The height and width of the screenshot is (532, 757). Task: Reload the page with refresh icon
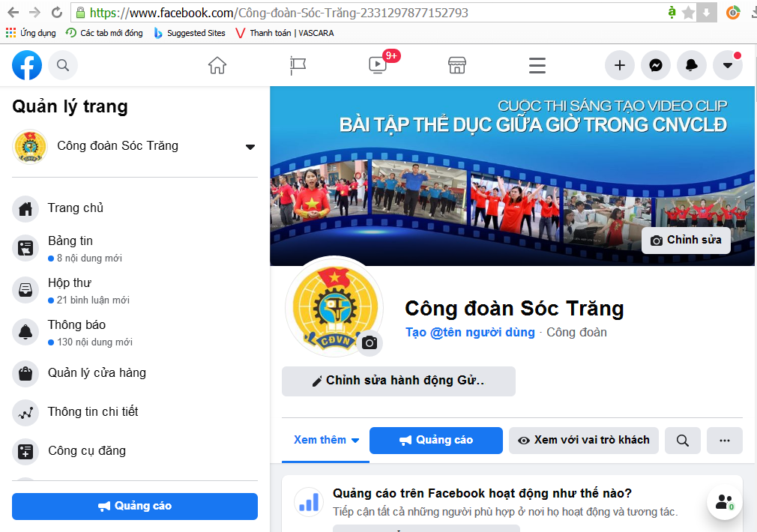pyautogui.click(x=57, y=13)
